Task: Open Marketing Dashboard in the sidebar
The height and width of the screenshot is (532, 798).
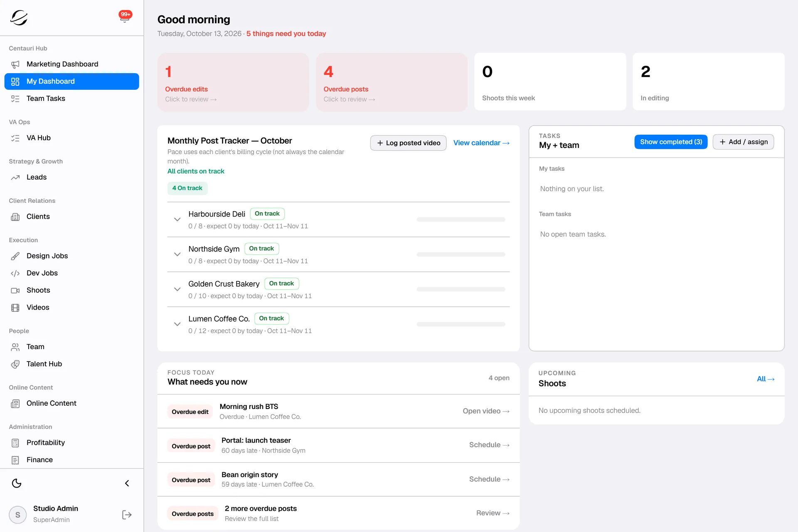Action: 71,64
